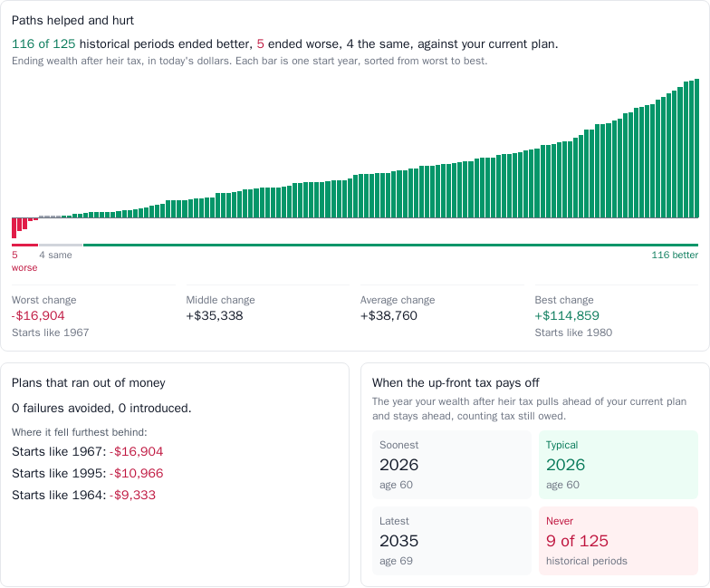
Task: Click '0 failures avoided, 0 introduced.' text
Action: pos(101,408)
